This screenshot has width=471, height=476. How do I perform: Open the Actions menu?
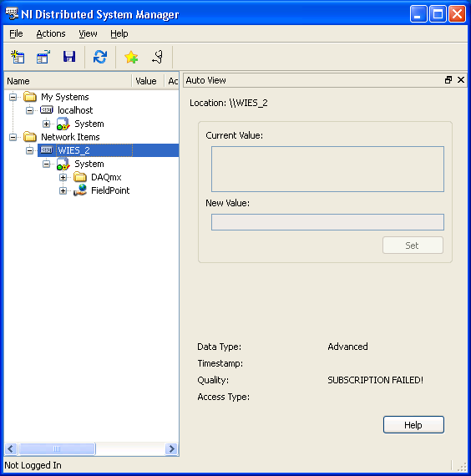click(x=51, y=33)
